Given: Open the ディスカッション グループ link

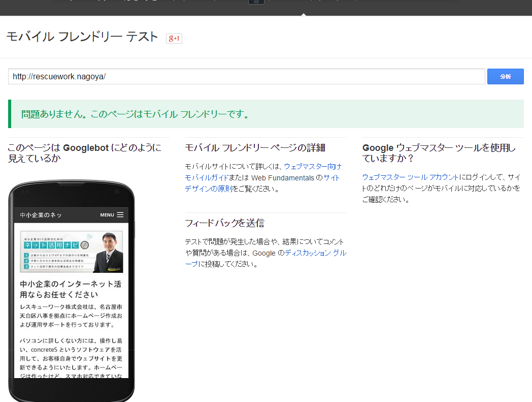Looking at the screenshot, I should tap(265, 258).
